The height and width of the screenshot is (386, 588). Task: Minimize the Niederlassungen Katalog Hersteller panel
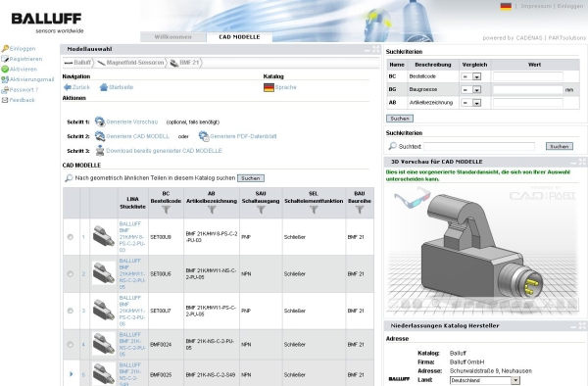coord(573,326)
